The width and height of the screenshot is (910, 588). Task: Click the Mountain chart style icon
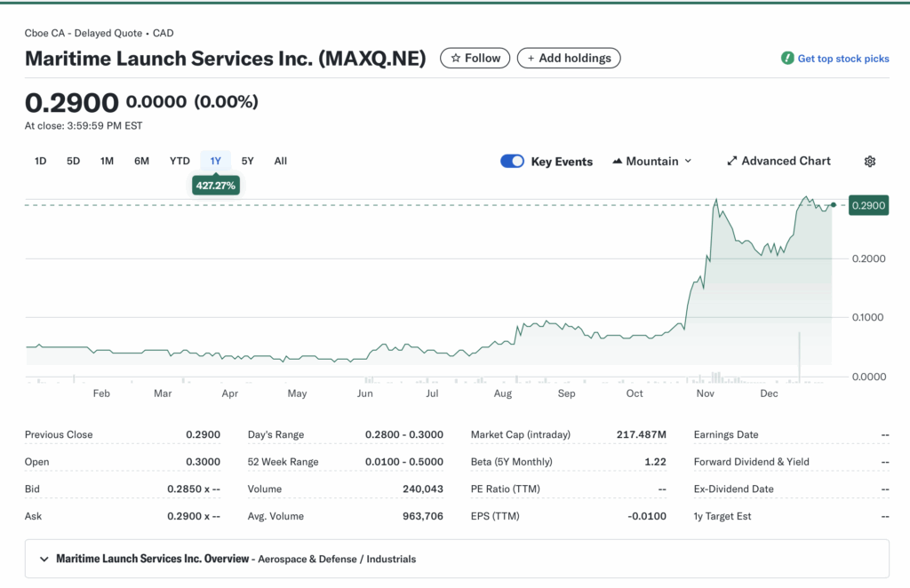[617, 161]
